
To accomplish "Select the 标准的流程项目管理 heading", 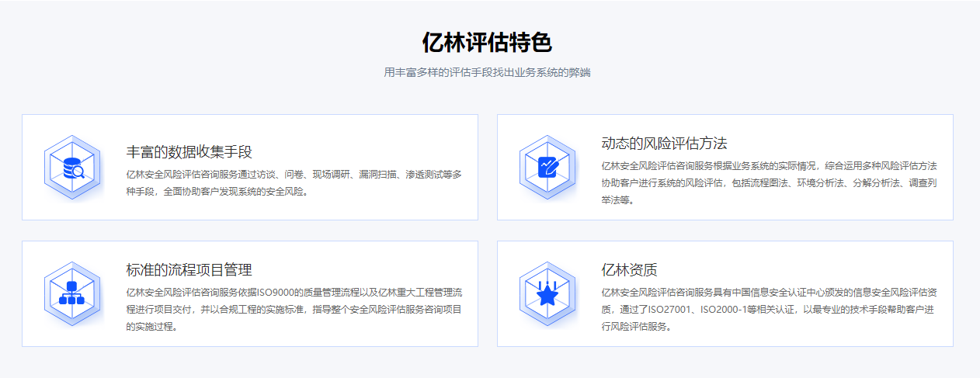I will pyautogui.click(x=189, y=270).
